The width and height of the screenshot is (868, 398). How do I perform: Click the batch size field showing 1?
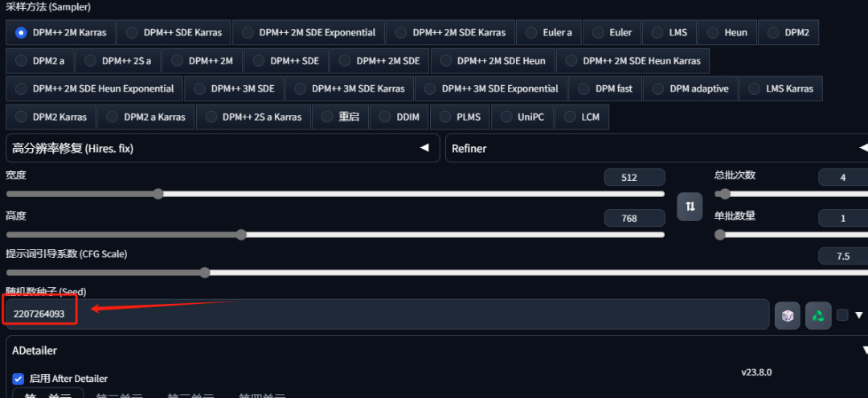point(843,218)
